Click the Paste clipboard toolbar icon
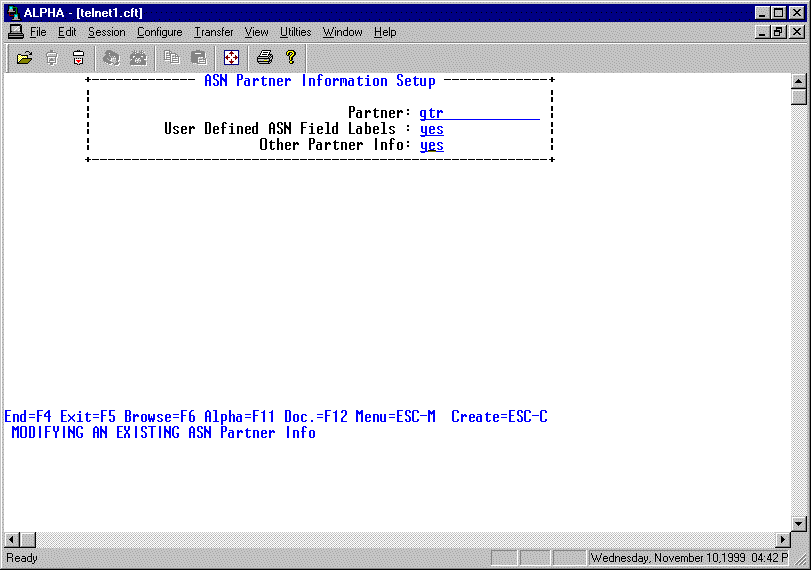Viewport: 811px width, 570px height. tap(198, 58)
